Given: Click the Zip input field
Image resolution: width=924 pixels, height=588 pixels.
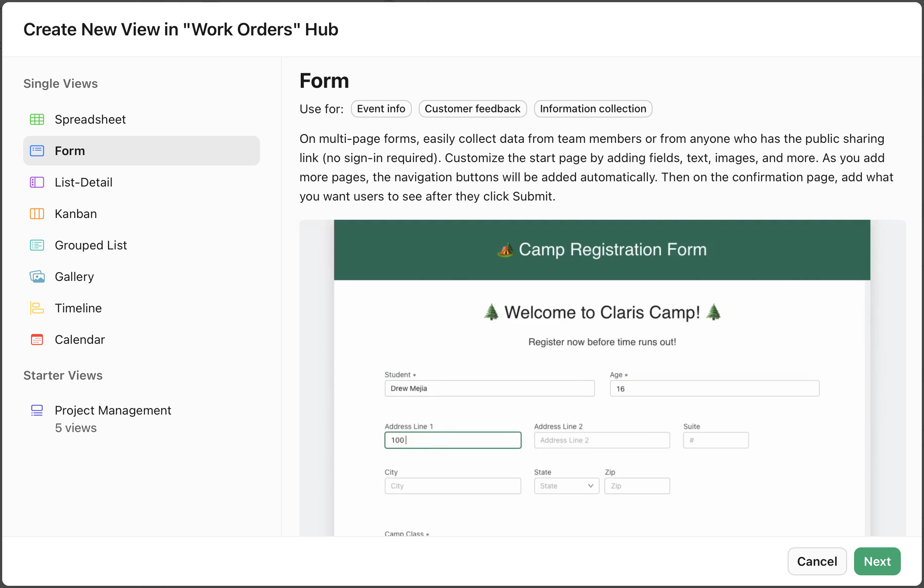Looking at the screenshot, I should click(x=637, y=486).
